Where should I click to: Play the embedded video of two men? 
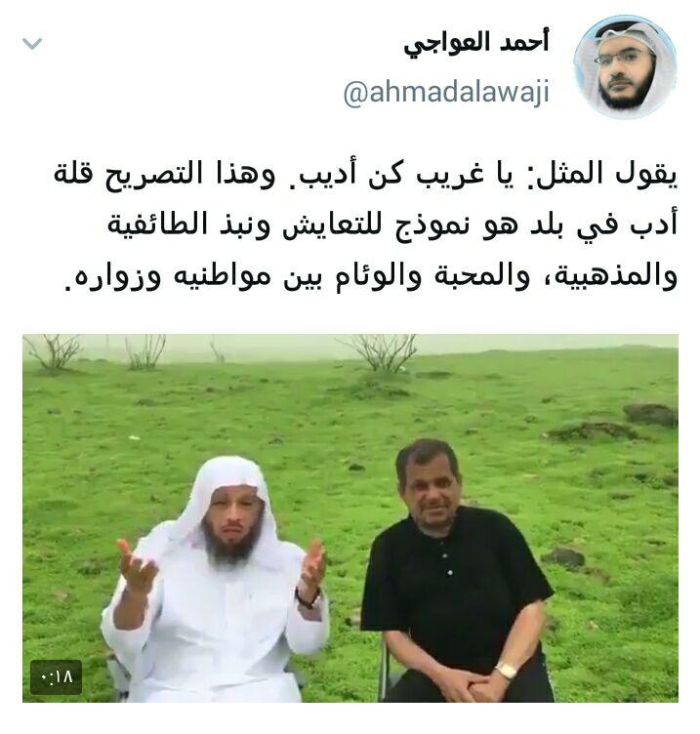[350, 518]
